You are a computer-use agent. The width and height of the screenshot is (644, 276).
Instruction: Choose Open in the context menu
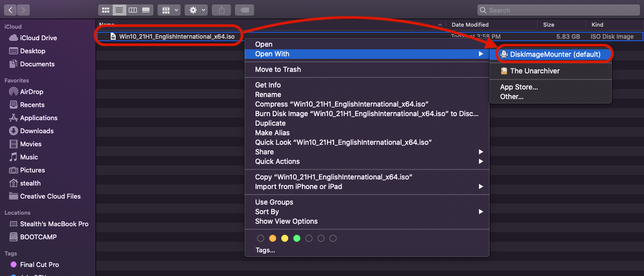367,44
